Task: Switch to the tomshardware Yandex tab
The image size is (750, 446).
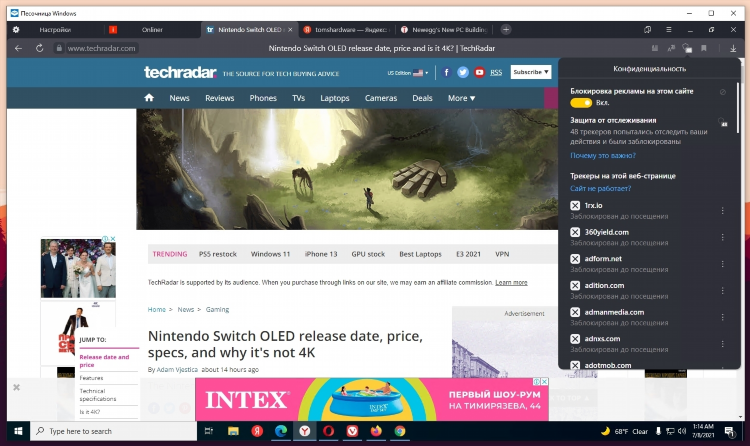Action: click(x=346, y=30)
